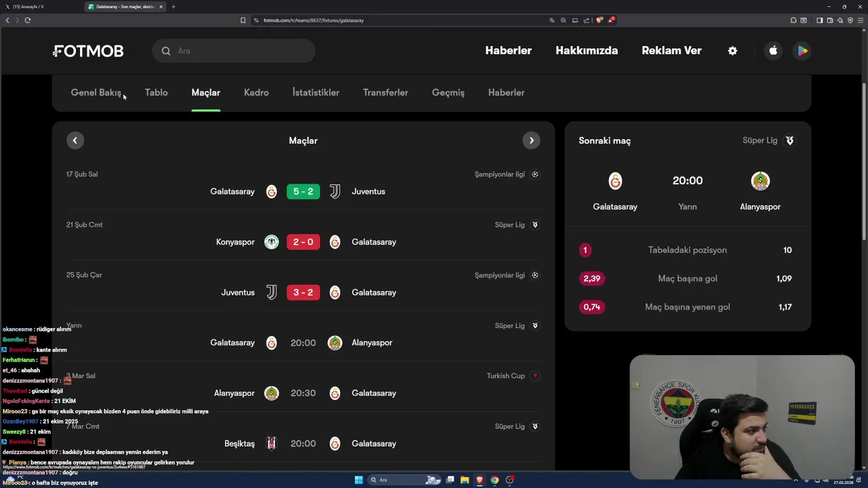Viewport: 868px width, 488px height.
Task: Open Brave browser taskbar icon
Action: [x=479, y=480]
